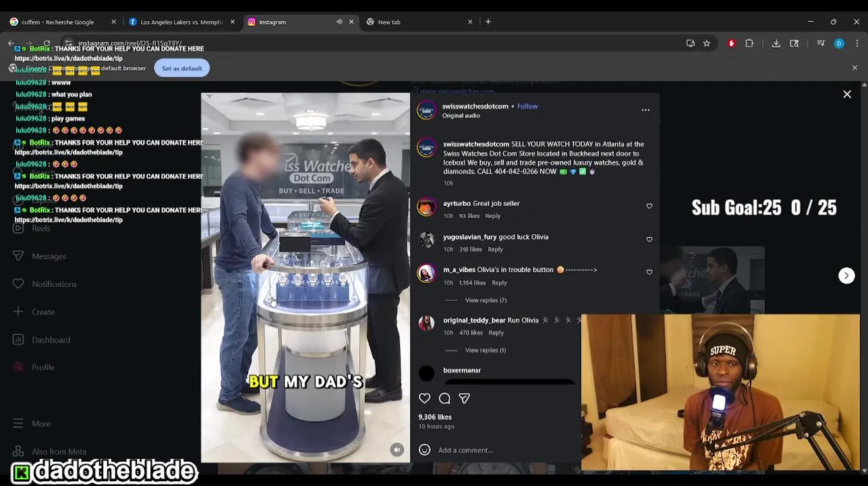868x486 pixels.
Task: Open a new browser tab
Action: point(488,22)
